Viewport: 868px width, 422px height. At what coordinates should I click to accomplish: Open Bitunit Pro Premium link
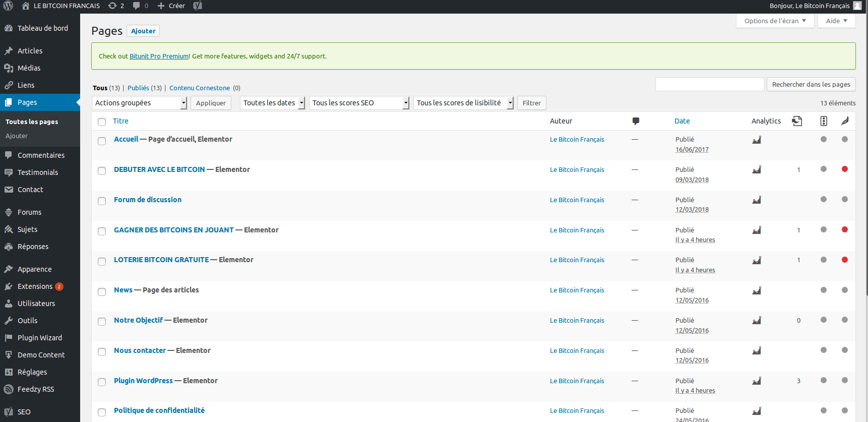point(159,56)
